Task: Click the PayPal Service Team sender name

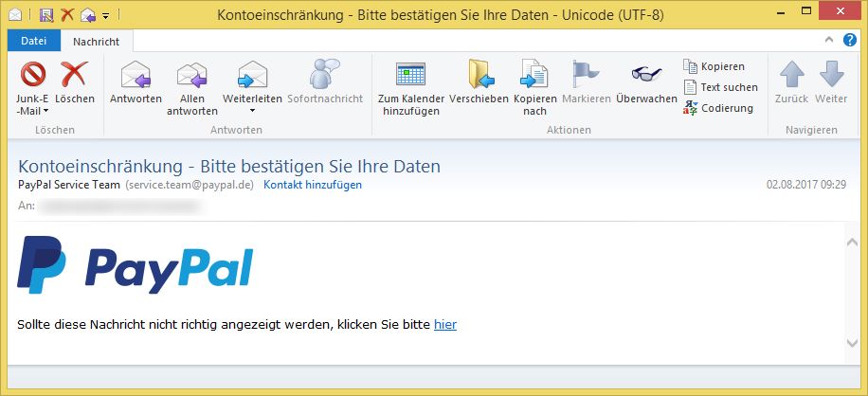Action: point(69,185)
